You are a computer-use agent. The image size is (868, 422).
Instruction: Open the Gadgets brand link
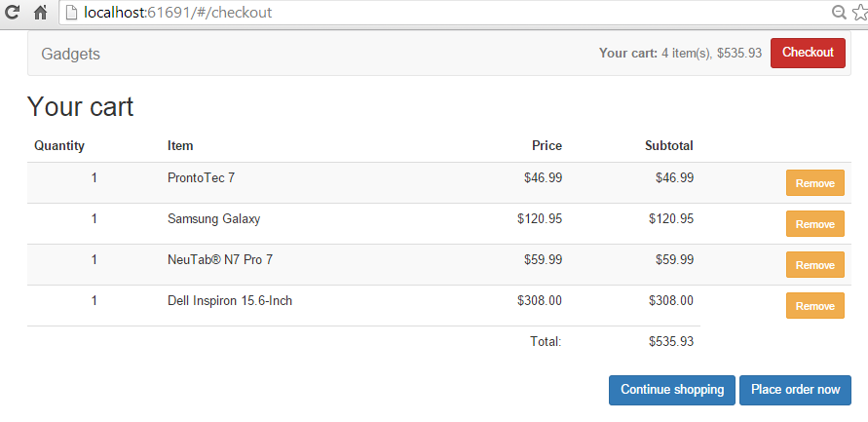click(70, 54)
